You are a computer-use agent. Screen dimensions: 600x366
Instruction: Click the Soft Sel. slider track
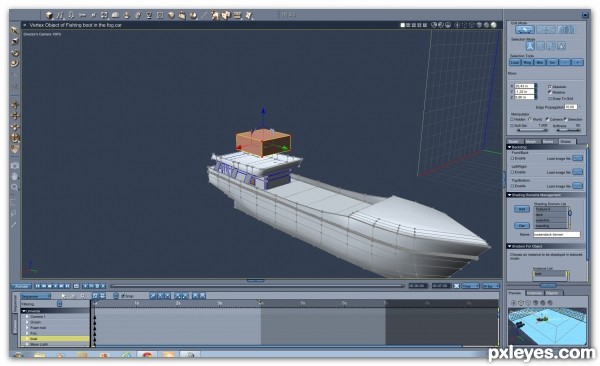[532, 130]
